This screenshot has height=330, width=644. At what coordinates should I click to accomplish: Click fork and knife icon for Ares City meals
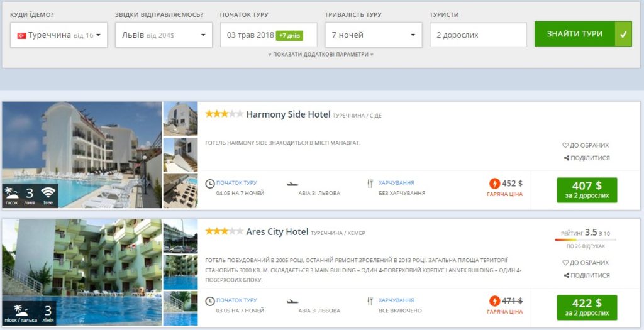coord(370,301)
